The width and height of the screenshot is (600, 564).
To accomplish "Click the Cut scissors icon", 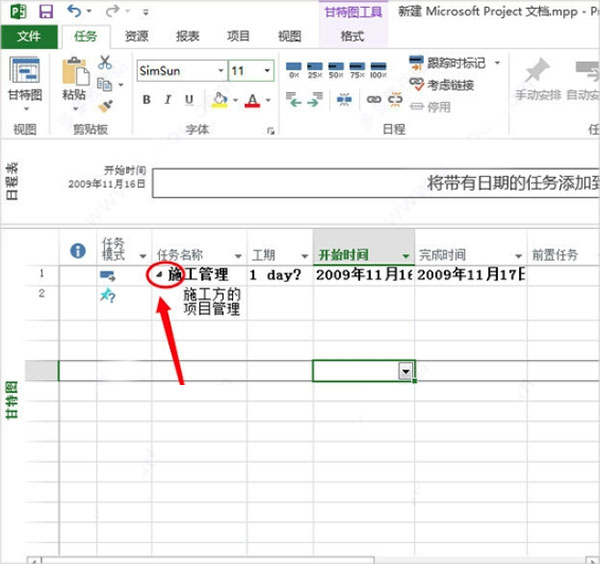I will pos(104,63).
